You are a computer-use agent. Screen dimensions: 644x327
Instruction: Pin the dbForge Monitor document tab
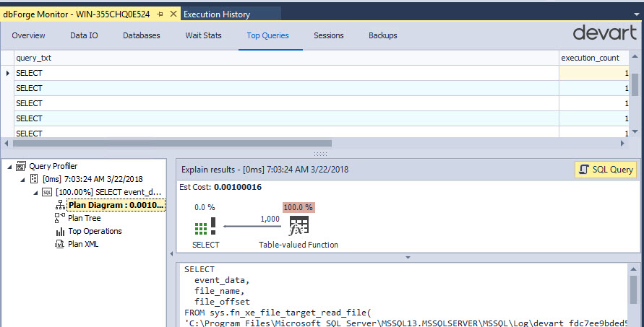pos(160,14)
